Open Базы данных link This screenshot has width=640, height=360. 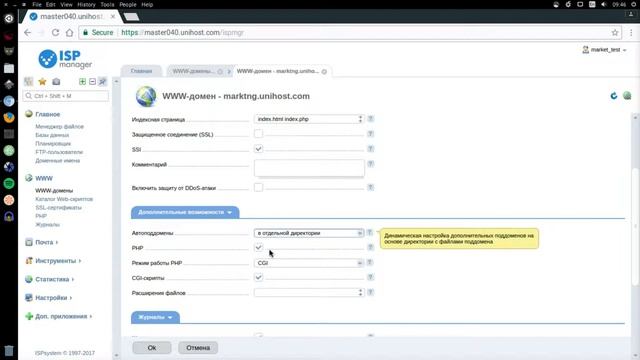52,135
